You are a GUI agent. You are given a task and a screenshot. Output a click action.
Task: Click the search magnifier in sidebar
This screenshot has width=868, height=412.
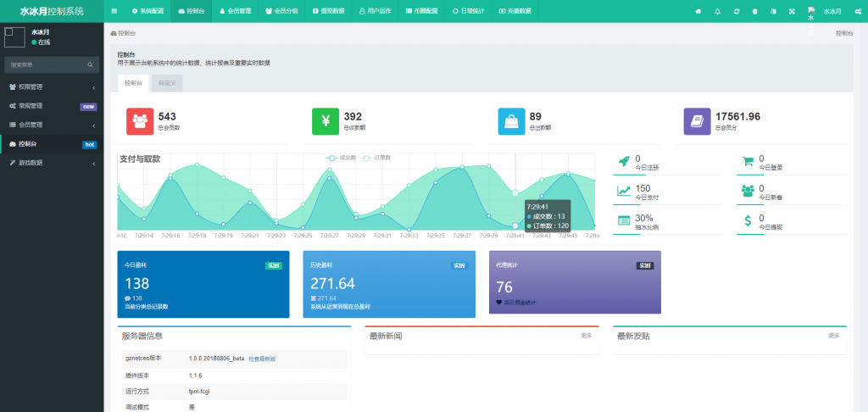(x=91, y=64)
